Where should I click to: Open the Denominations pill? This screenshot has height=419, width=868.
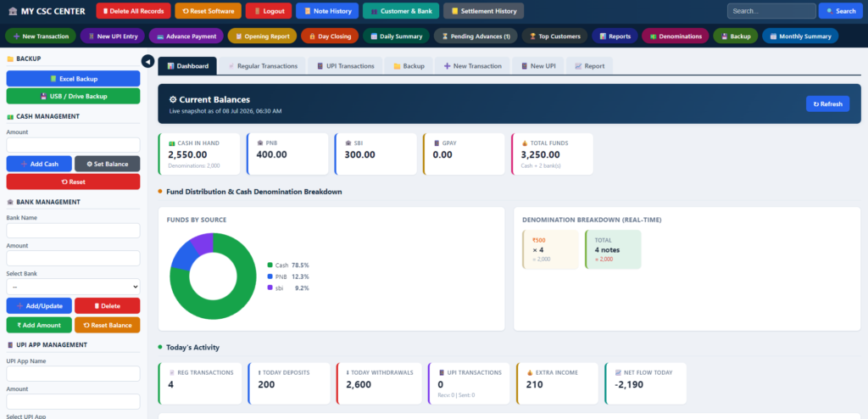pos(675,36)
